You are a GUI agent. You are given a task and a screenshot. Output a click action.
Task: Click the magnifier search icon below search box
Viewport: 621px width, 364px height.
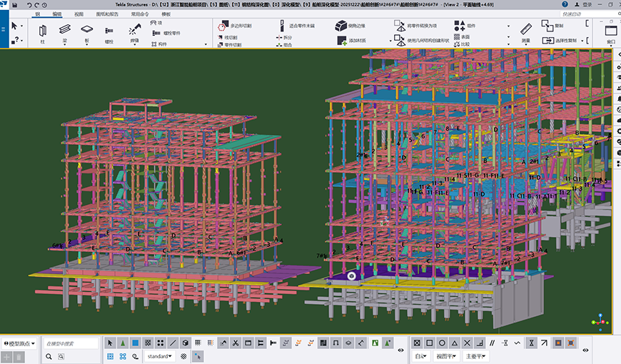[x=49, y=356]
